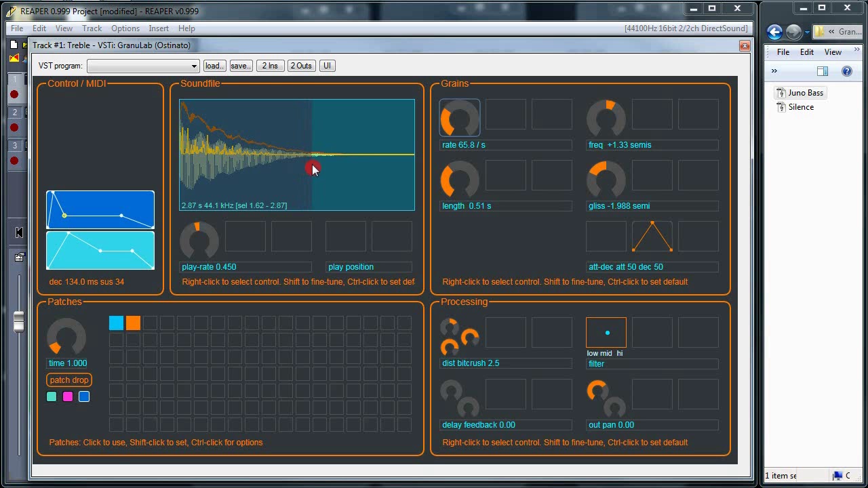Open the VST program dropdown

tap(143, 66)
